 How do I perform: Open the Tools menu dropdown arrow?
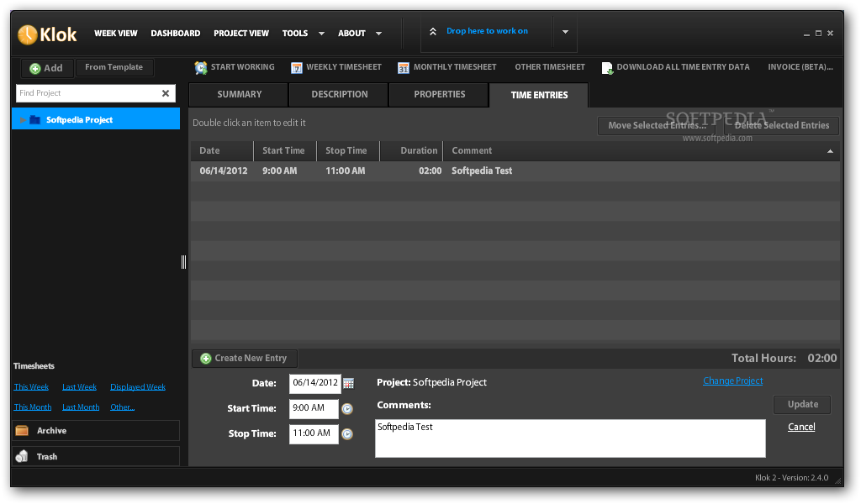coord(322,34)
